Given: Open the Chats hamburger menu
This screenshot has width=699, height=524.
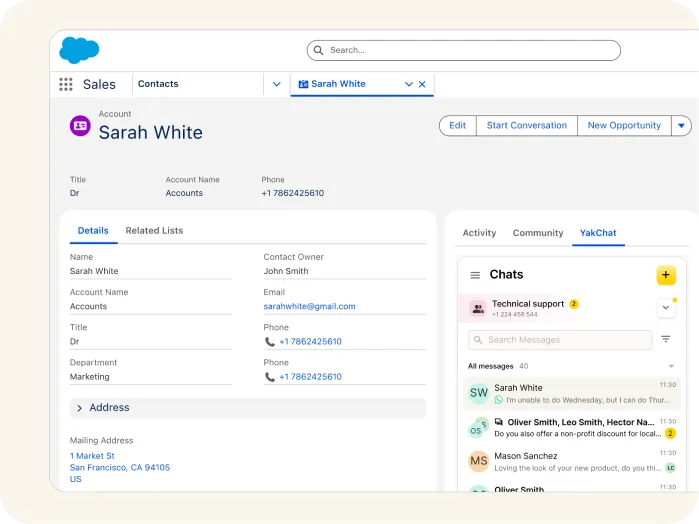Looking at the screenshot, I should tap(475, 275).
